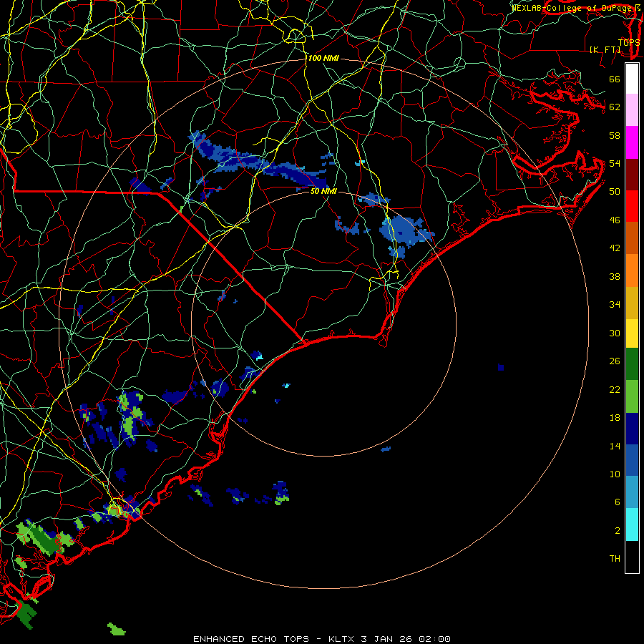
Task: Click the legend value '14'
Action: coord(615,446)
